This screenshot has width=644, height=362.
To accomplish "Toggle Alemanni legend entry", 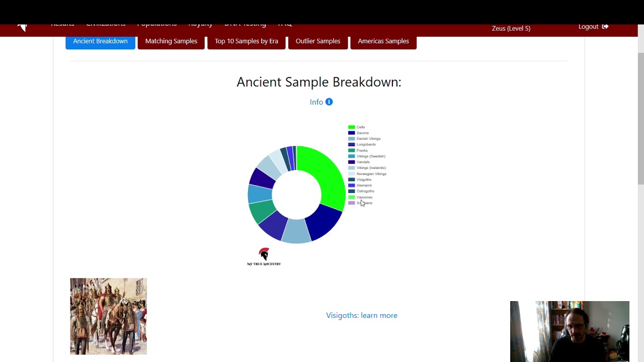I will [x=360, y=186].
